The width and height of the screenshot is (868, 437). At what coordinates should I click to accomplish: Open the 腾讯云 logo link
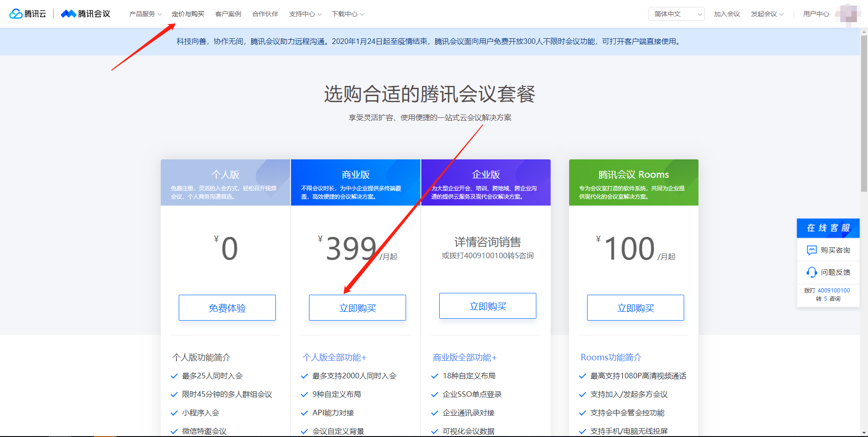point(28,14)
